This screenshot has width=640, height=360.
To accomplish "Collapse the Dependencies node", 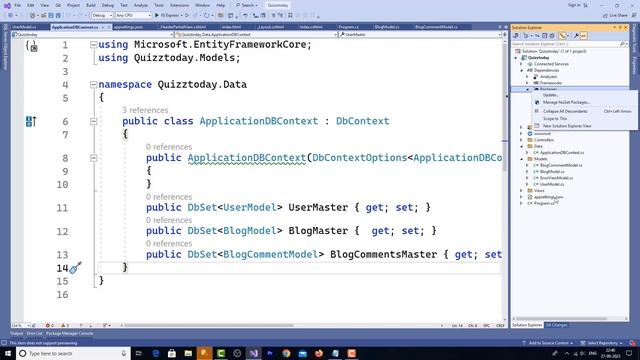I will (x=521, y=71).
